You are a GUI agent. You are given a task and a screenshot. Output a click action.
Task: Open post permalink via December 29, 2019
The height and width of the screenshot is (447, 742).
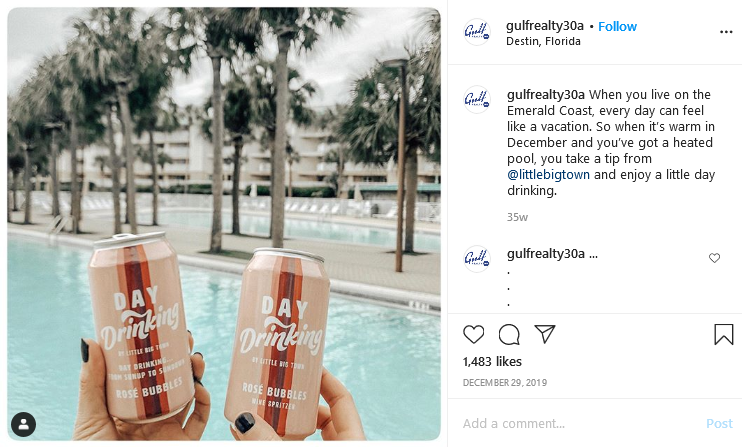[504, 383]
